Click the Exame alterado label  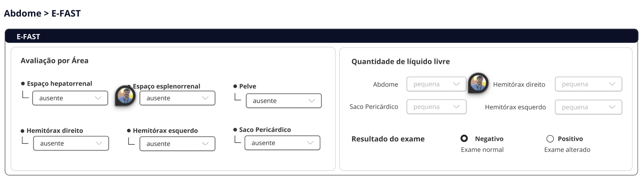point(567,150)
